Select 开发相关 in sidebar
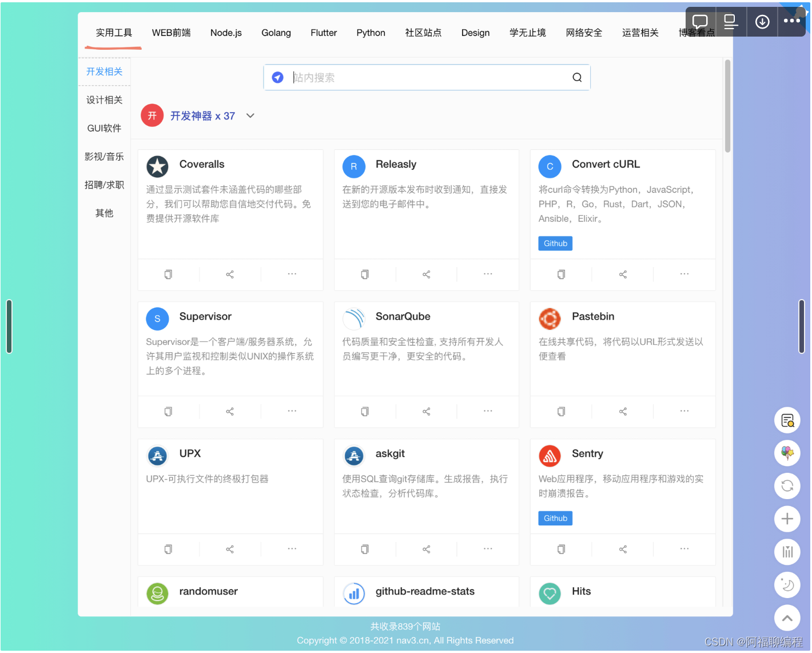The height and width of the screenshot is (653, 812). click(105, 72)
